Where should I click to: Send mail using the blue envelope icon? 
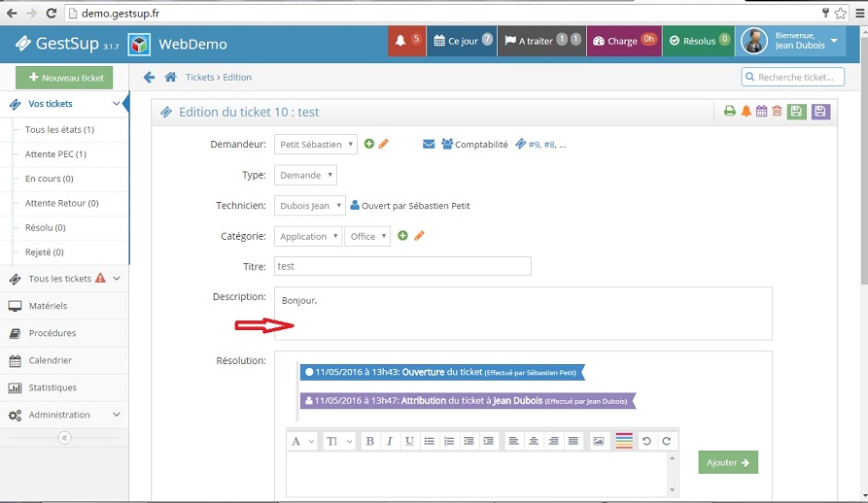(x=429, y=145)
